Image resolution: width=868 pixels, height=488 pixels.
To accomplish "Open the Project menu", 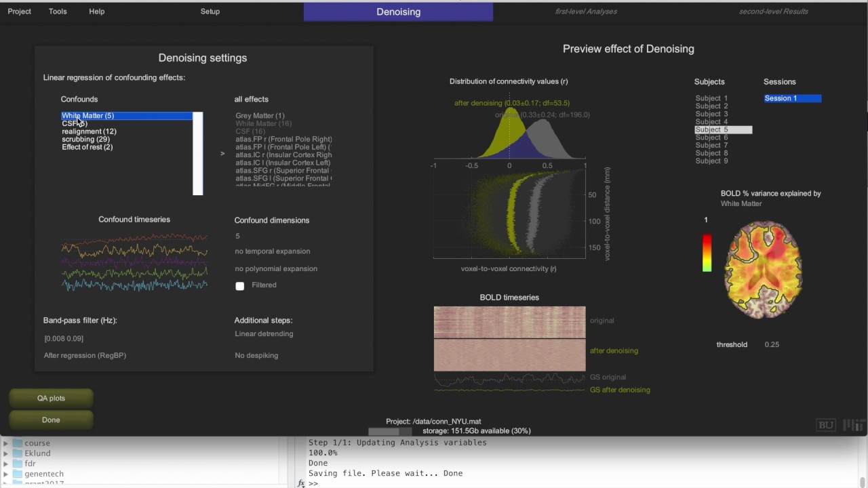I will tap(19, 12).
